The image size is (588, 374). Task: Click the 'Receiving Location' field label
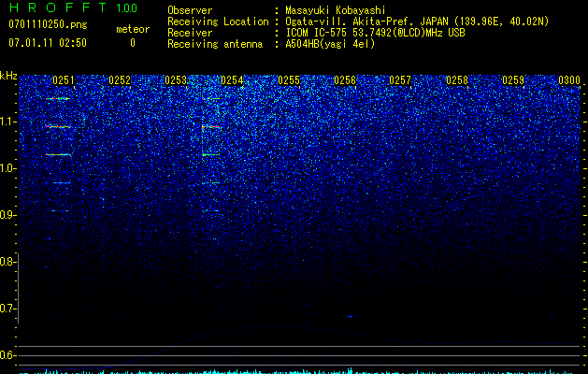[218, 22]
